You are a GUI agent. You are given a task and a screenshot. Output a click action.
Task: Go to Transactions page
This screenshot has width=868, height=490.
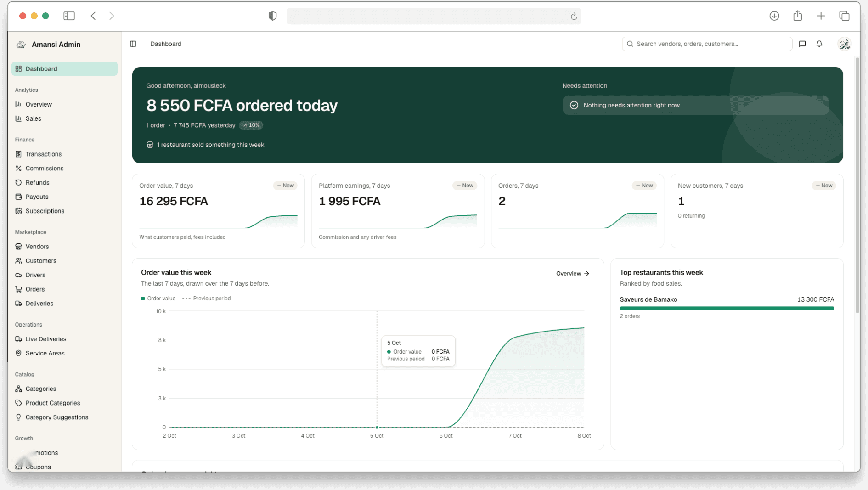[x=64, y=154]
